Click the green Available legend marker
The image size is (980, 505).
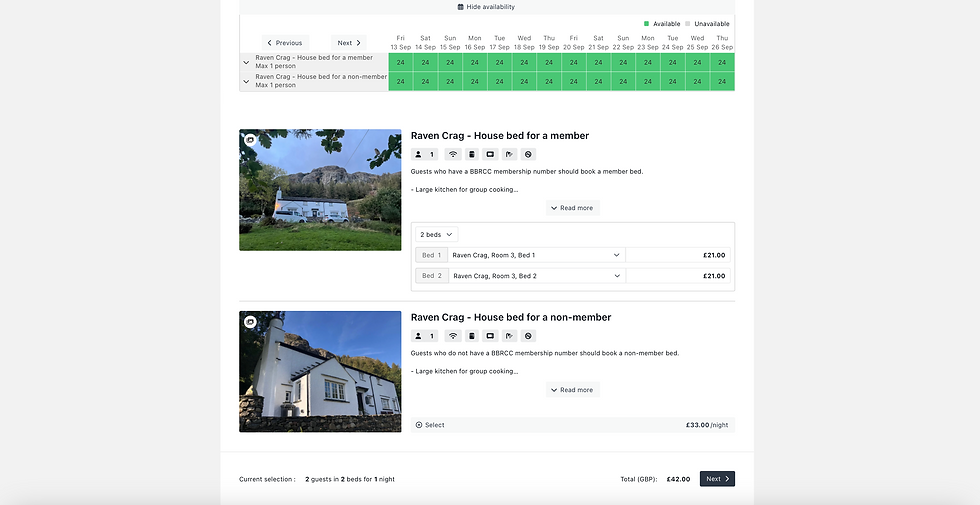(x=646, y=24)
